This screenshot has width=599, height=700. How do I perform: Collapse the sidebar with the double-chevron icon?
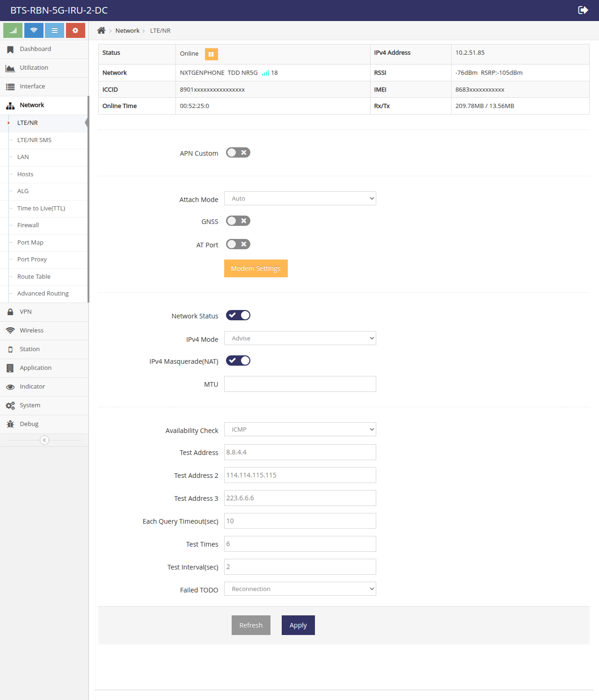click(x=44, y=440)
